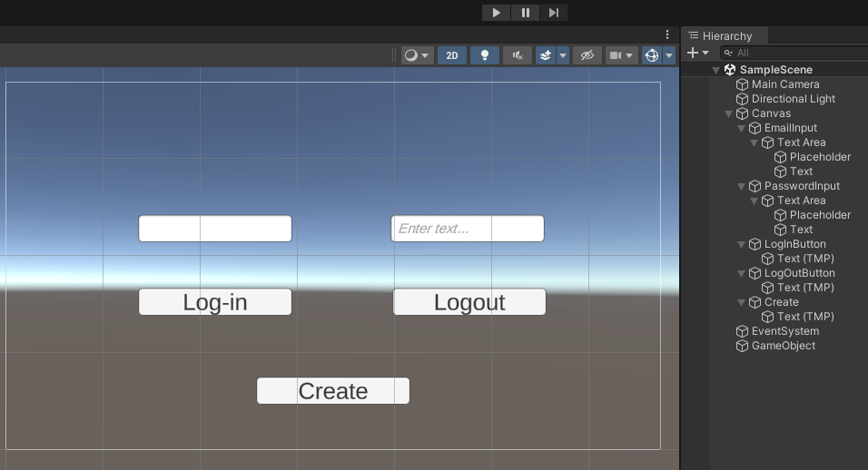Select Text under EmailInput's Text Area
The image size is (868, 470).
pos(801,171)
